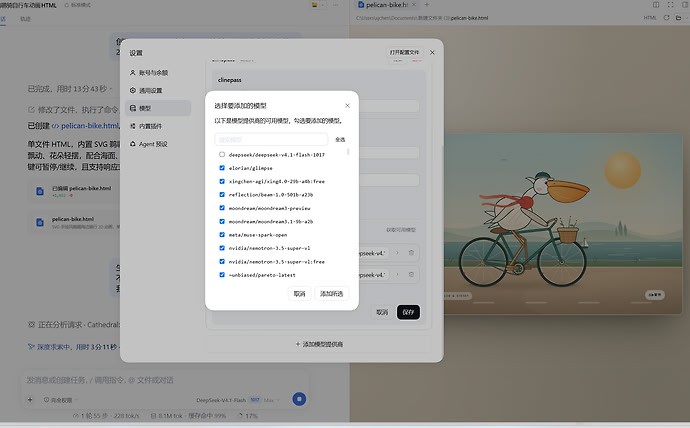Click the 账号与余额 person icon

pos(132,73)
